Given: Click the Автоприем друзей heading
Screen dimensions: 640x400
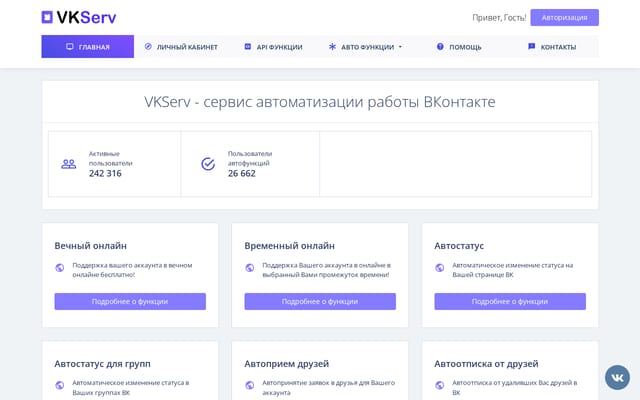Looking at the screenshot, I should point(287,364).
